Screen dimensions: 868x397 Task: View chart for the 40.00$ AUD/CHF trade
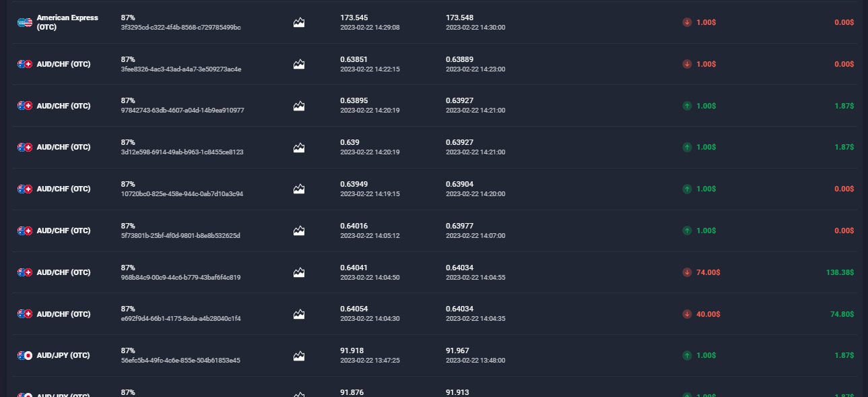(299, 314)
